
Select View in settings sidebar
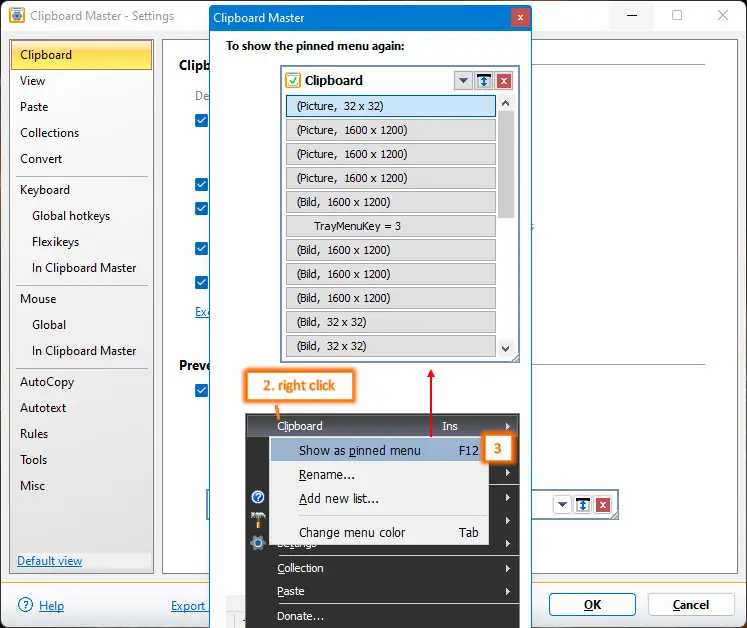[x=32, y=81]
